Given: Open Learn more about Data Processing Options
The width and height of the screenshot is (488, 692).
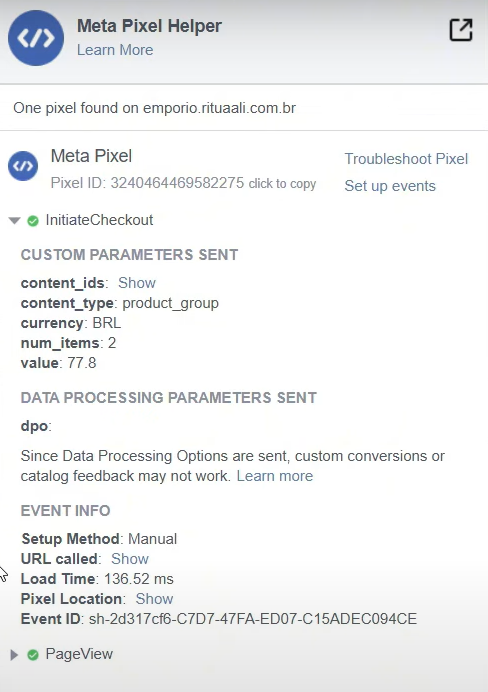Looking at the screenshot, I should (274, 476).
